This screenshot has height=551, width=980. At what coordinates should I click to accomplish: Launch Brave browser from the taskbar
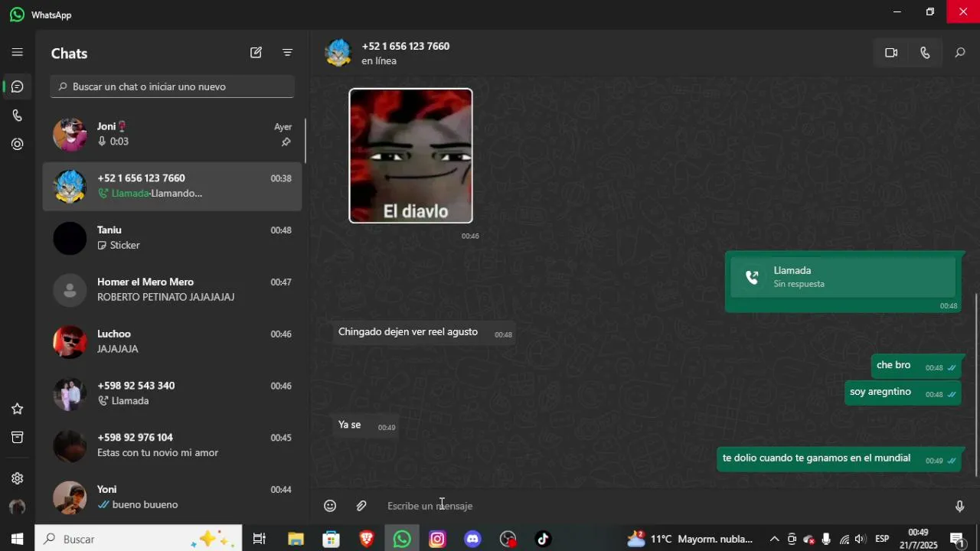pyautogui.click(x=367, y=539)
